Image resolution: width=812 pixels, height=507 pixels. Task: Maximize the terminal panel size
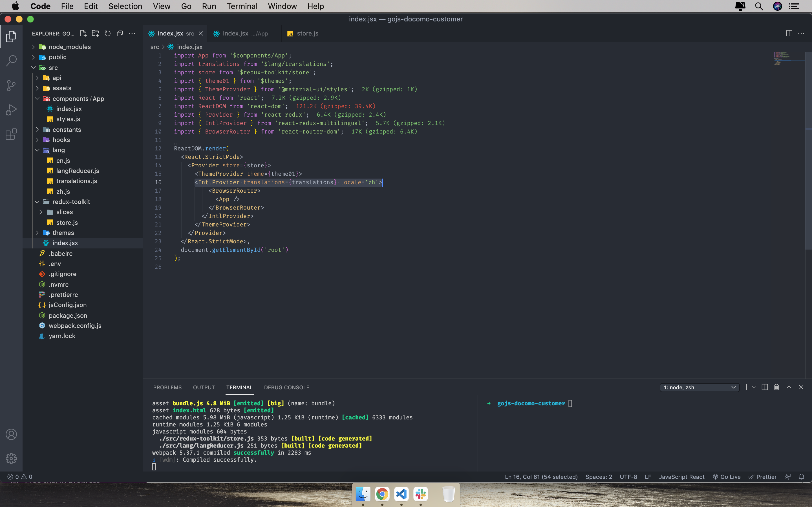[789, 387]
